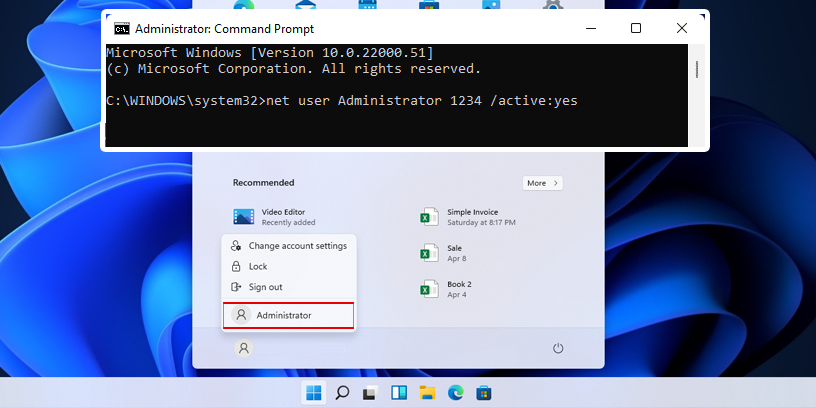Open Task View on the taskbar
The image size is (816, 408).
point(370,393)
